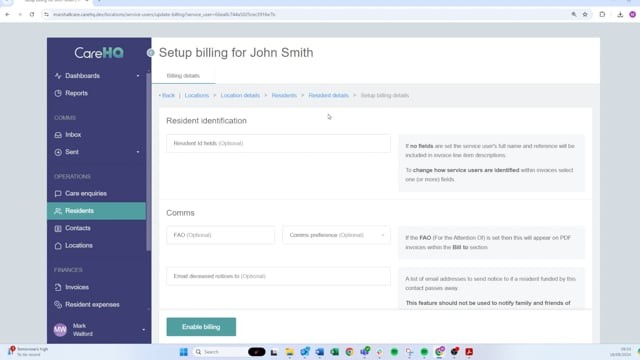
Task: Go back in the browser
Action: tap(7, 14)
